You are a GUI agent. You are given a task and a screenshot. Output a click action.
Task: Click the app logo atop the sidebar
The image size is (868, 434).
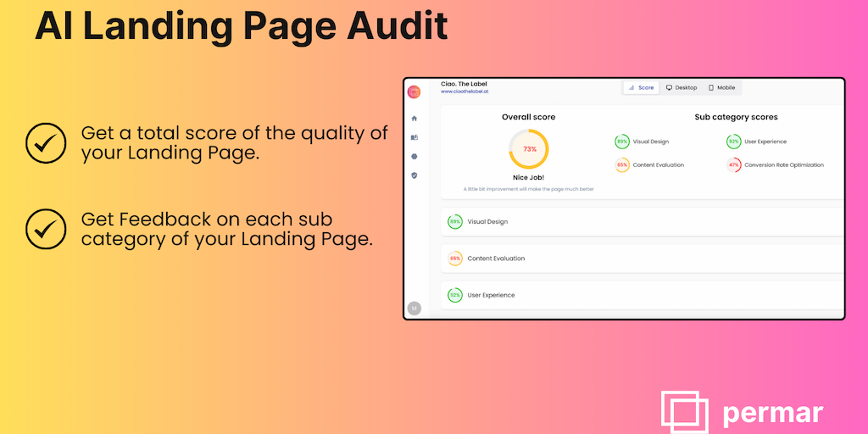click(x=414, y=92)
